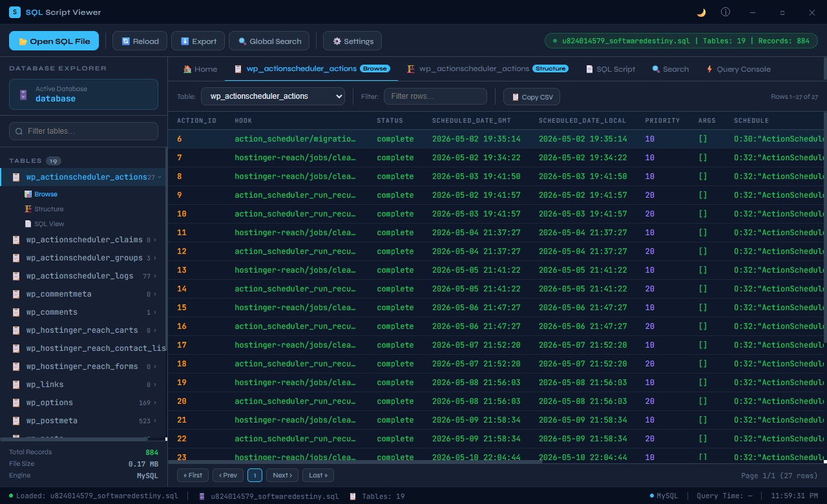Image resolution: width=827 pixels, height=504 pixels.
Task: Collapse the wp_actionscheduler_actions tree entry
Action: [x=160, y=177]
